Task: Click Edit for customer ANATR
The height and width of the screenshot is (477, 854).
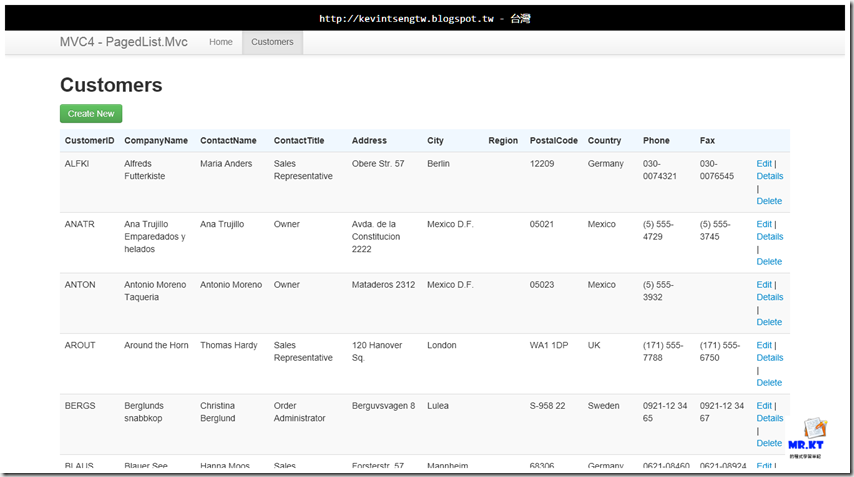Action: point(764,224)
